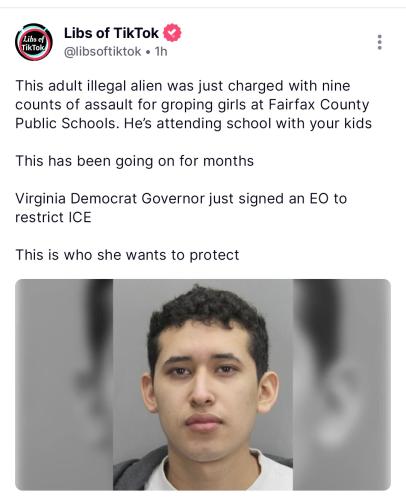Click the words "Fairfax County" in the post

[x=319, y=105]
